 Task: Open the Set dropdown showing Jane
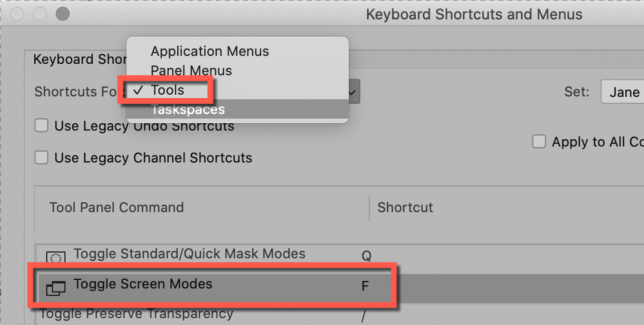(623, 92)
